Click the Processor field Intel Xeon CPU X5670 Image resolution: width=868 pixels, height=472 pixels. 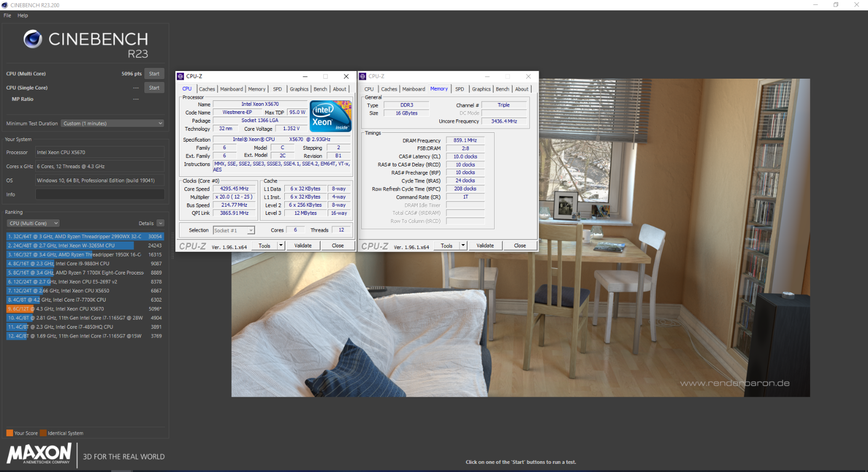[x=100, y=152]
